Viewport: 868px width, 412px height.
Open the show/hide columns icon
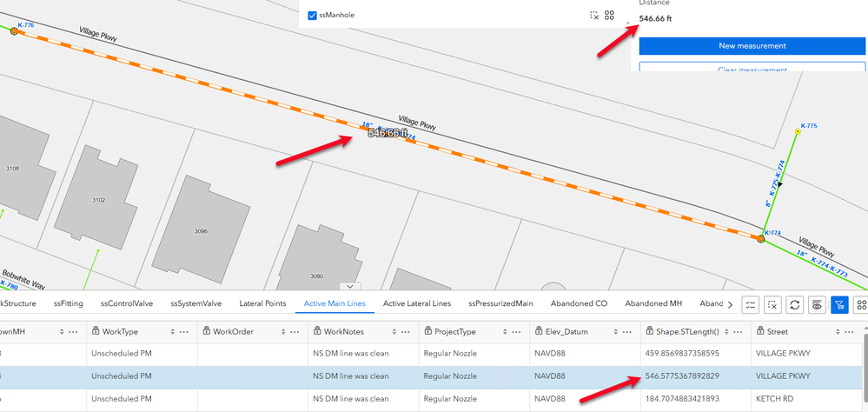pos(817,304)
